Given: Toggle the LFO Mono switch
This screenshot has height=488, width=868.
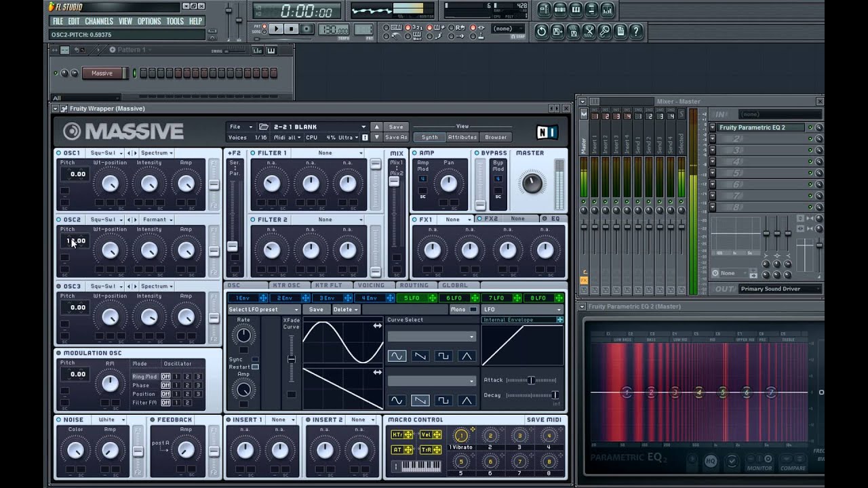Looking at the screenshot, I should (x=473, y=310).
